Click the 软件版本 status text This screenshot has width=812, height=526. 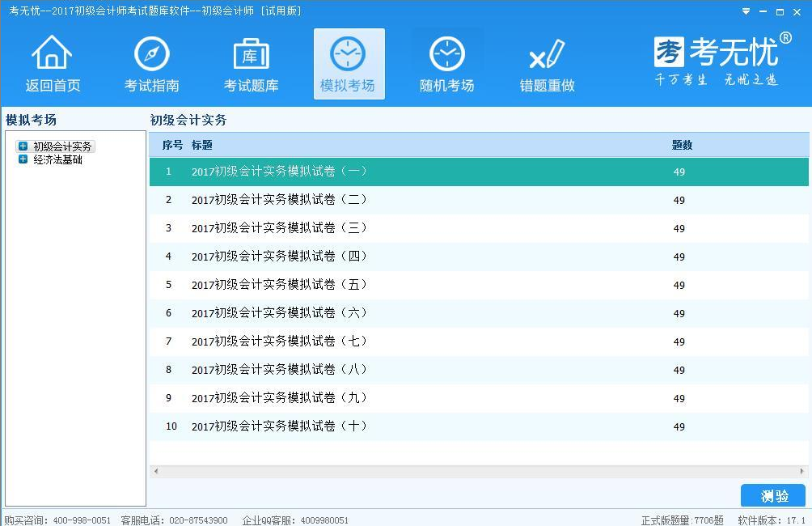tap(772, 520)
